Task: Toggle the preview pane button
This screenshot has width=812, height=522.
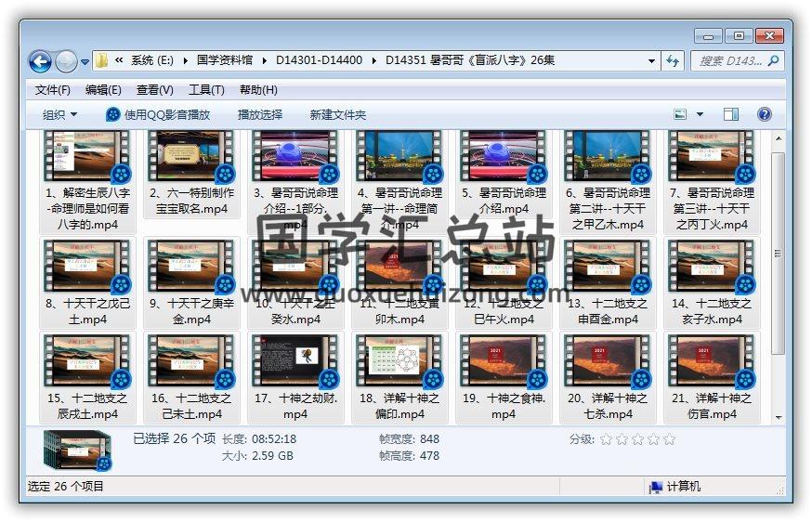Action: tap(731, 114)
